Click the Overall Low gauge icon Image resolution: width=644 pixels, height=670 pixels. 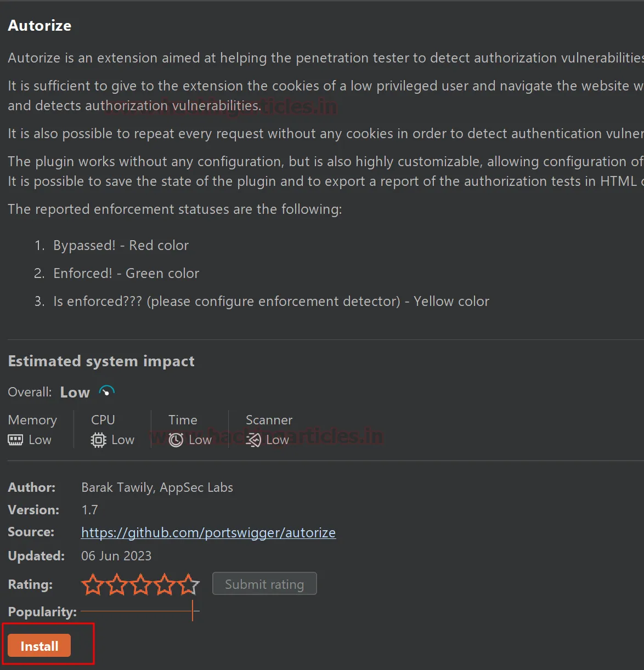(x=106, y=391)
